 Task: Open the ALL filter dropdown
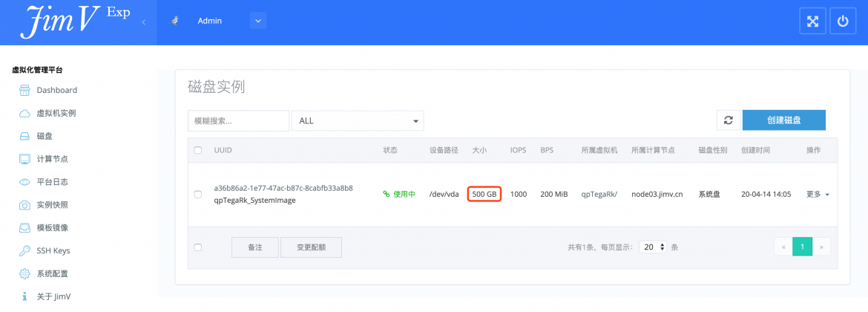pos(358,120)
